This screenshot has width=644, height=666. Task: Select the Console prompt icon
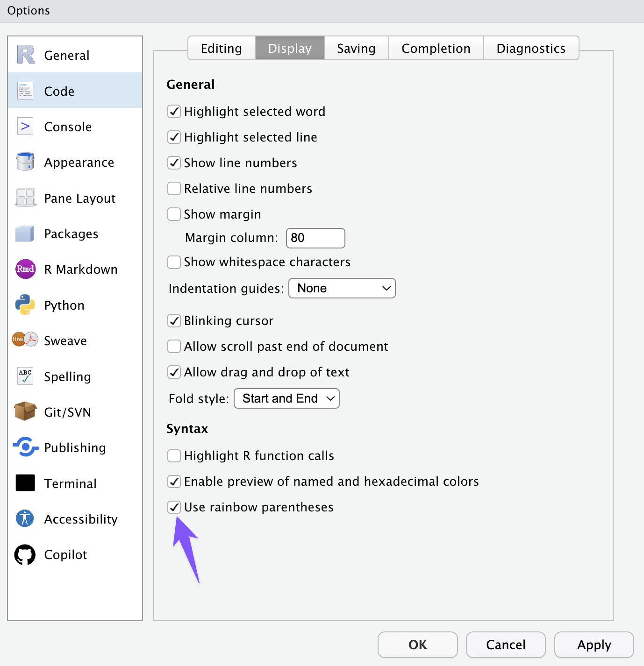pos(25,127)
